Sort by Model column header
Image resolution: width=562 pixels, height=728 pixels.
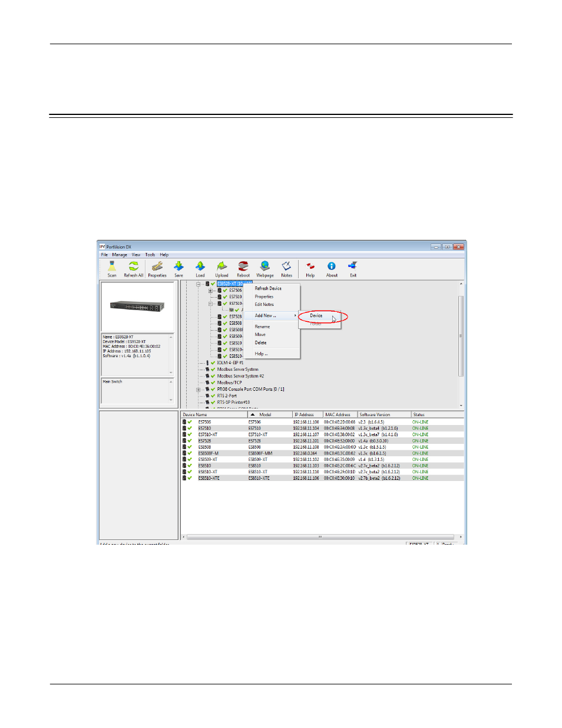pyautogui.click(x=270, y=414)
